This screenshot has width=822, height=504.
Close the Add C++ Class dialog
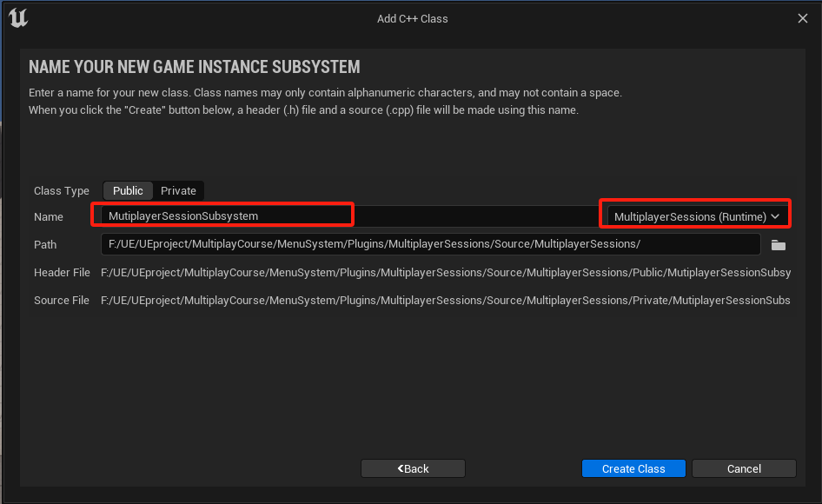click(x=803, y=18)
